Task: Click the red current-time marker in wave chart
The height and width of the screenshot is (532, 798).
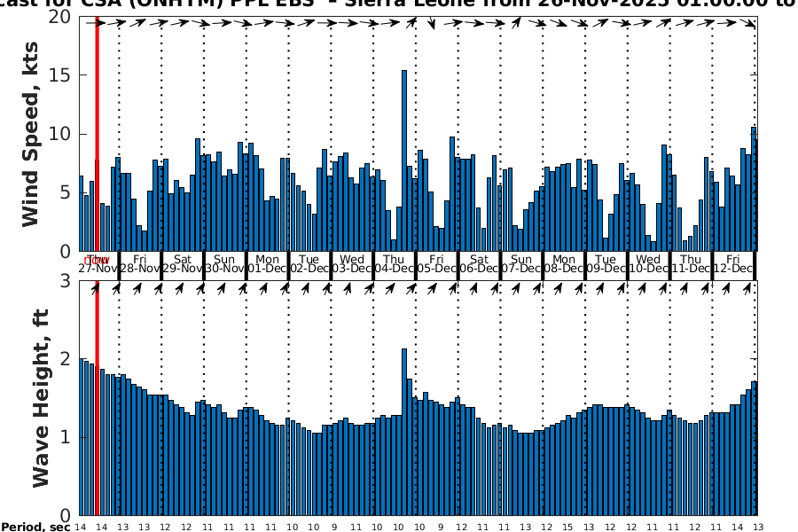Action: [x=97, y=399]
